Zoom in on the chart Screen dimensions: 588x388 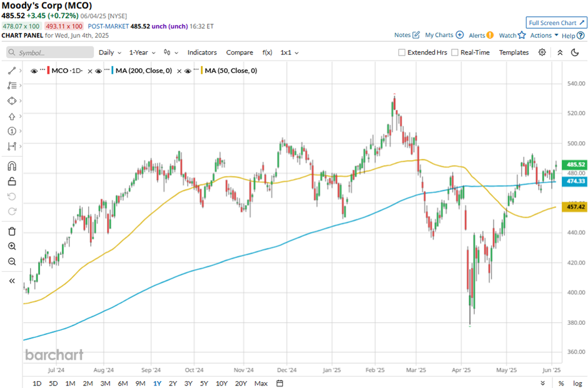pos(12,246)
